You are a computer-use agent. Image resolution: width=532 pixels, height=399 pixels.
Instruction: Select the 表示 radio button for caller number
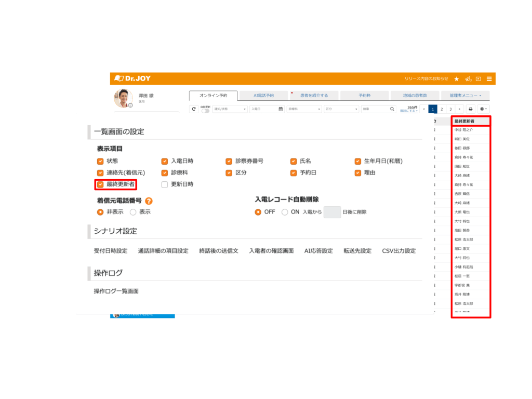[133, 212]
